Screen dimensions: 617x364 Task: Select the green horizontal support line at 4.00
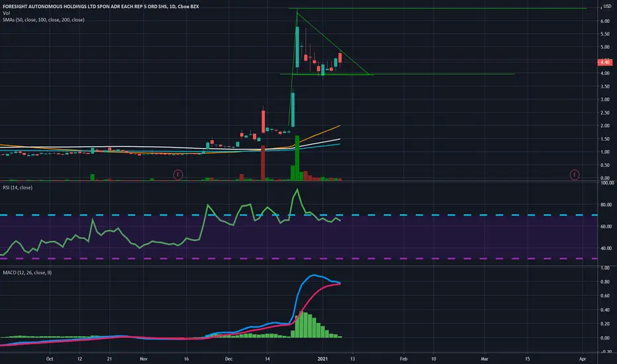coord(397,74)
